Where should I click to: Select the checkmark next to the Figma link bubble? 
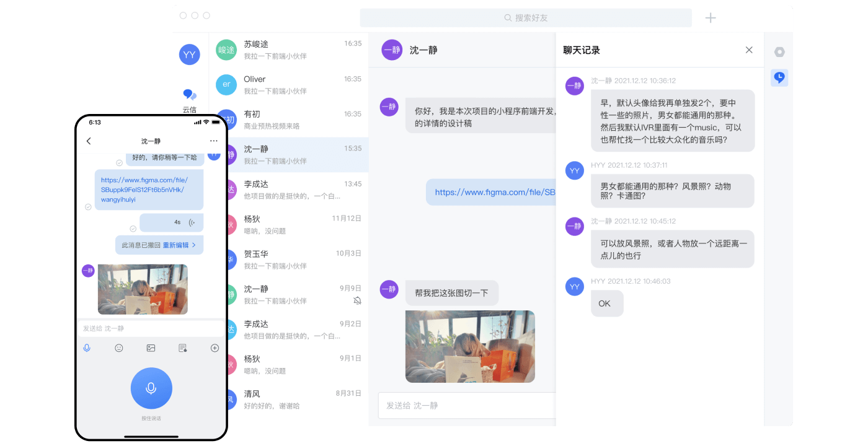coord(87,208)
